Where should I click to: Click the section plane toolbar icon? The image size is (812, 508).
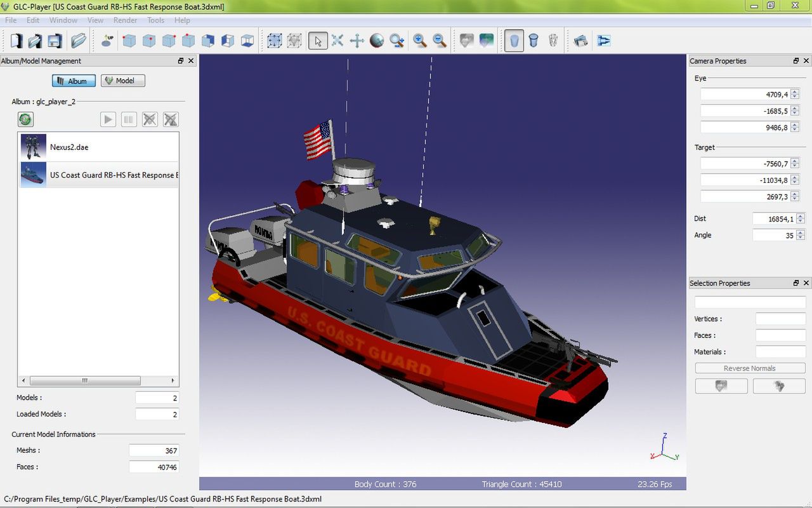(604, 41)
